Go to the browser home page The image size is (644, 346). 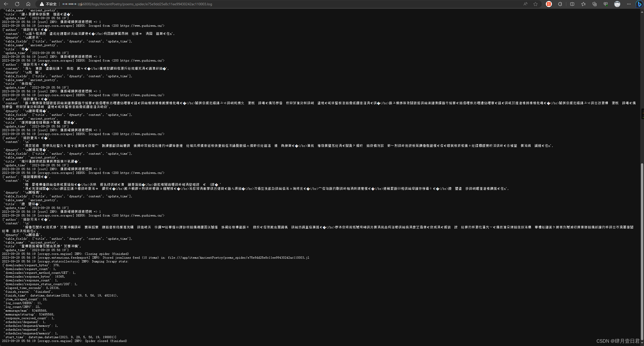click(x=29, y=4)
